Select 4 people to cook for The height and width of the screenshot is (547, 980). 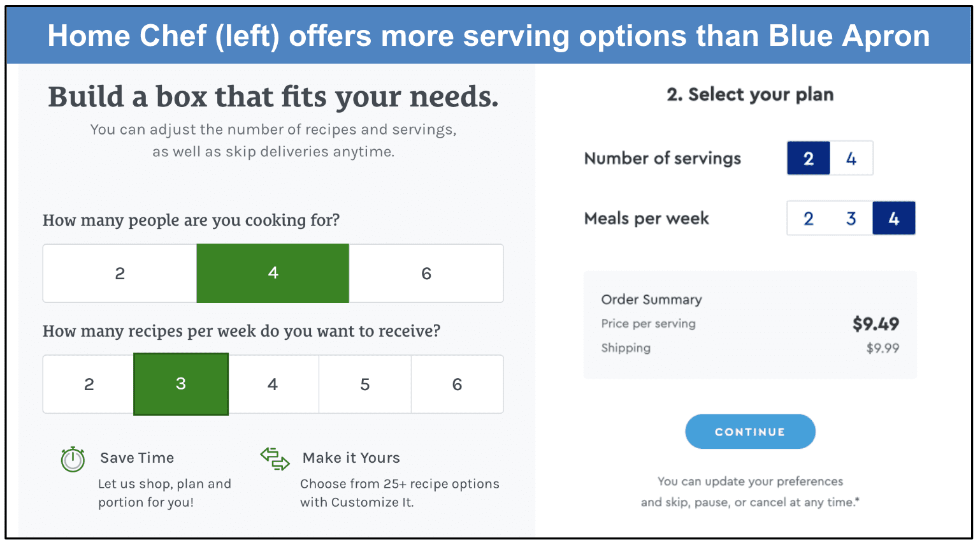(273, 273)
